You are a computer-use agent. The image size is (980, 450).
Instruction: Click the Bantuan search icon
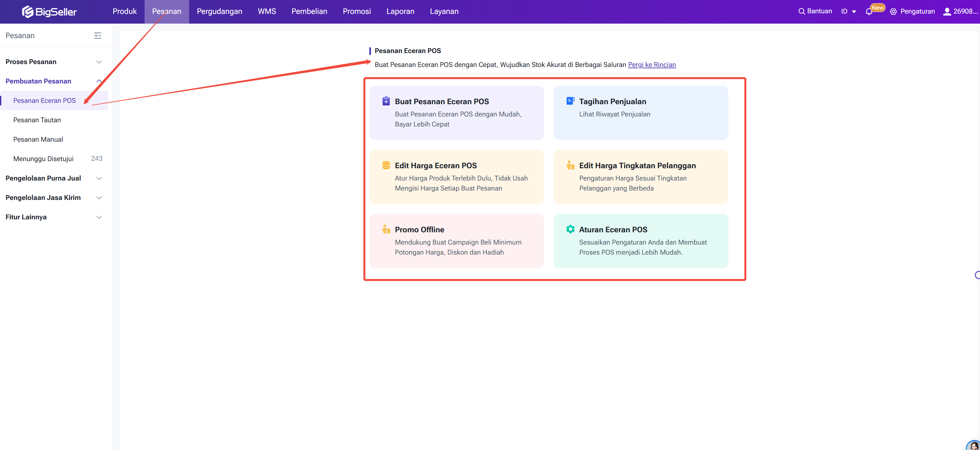pyautogui.click(x=801, y=11)
